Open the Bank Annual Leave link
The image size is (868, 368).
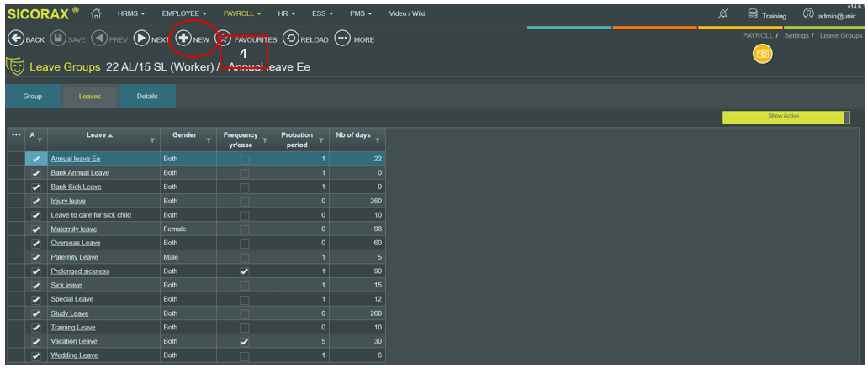coord(80,172)
